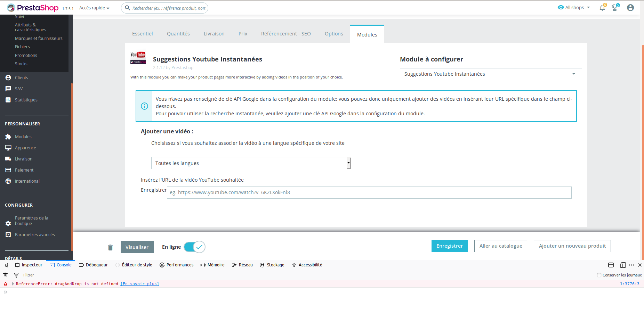Click the red error icon in console
This screenshot has width=644, height=323.
click(x=6, y=284)
